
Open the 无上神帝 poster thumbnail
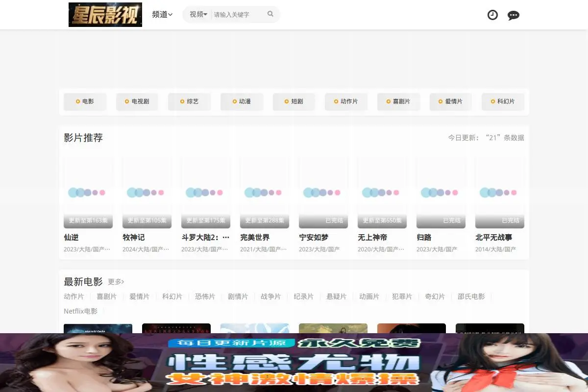pyautogui.click(x=382, y=193)
